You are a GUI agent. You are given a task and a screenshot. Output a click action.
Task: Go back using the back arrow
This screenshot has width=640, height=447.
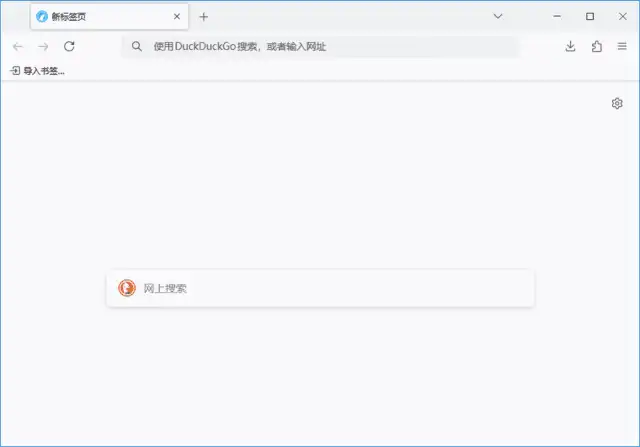point(17,46)
